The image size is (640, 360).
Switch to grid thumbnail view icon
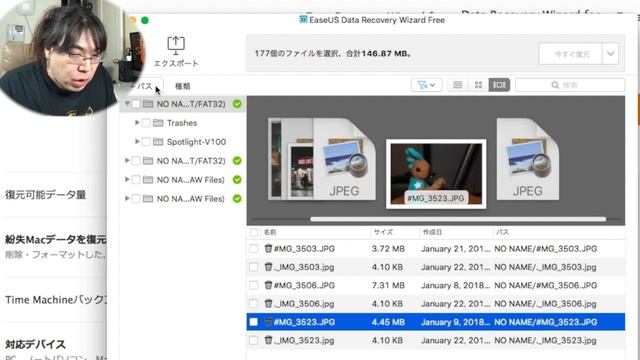[478, 85]
